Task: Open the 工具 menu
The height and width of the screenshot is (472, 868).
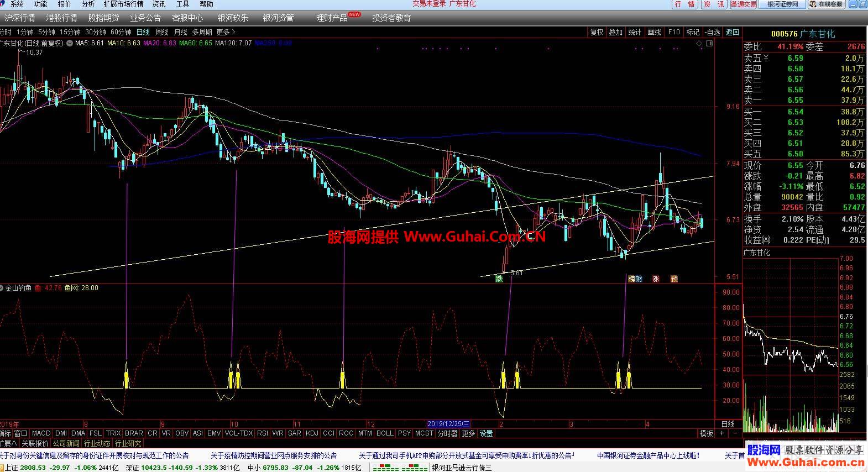Action: click(x=182, y=4)
